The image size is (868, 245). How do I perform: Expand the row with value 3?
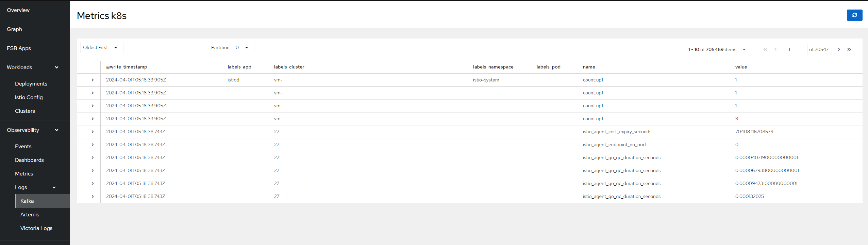[x=93, y=119]
